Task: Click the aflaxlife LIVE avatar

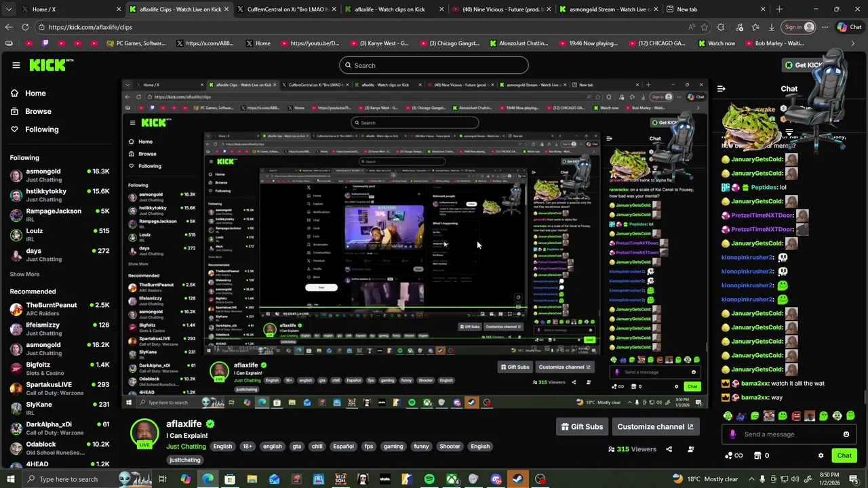Action: click(x=144, y=434)
